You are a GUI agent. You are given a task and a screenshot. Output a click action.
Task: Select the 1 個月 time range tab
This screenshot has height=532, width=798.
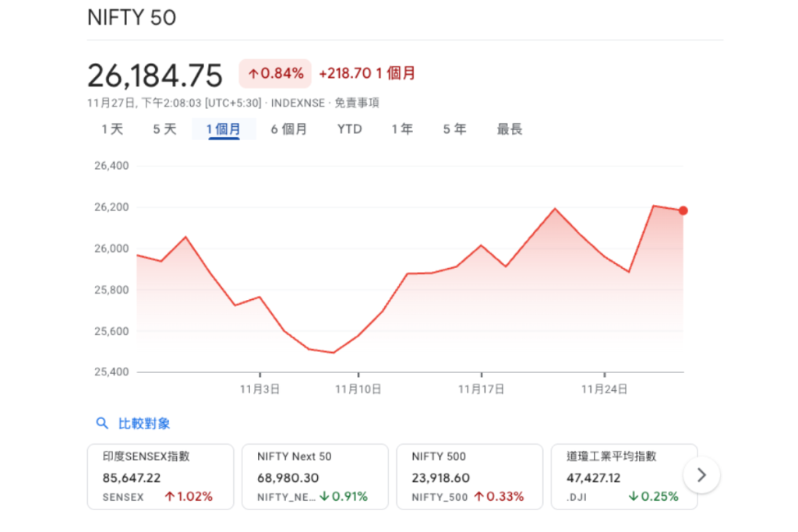224,129
